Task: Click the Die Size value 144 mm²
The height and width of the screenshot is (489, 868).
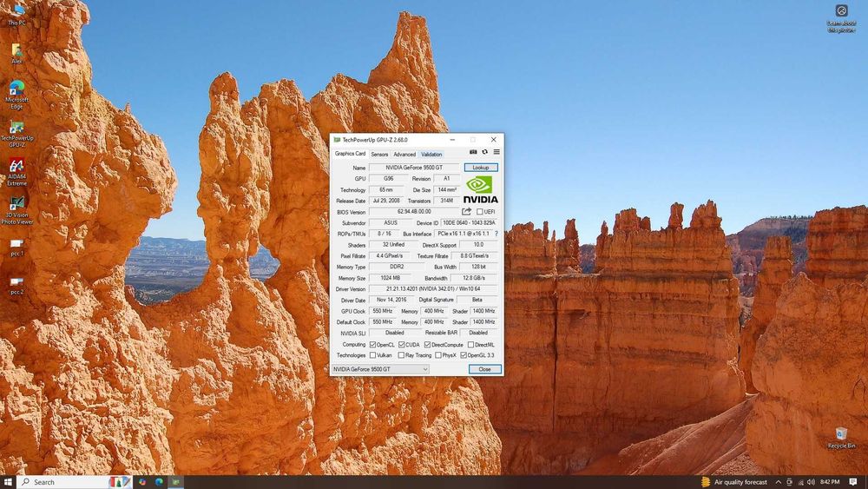Action: click(447, 189)
